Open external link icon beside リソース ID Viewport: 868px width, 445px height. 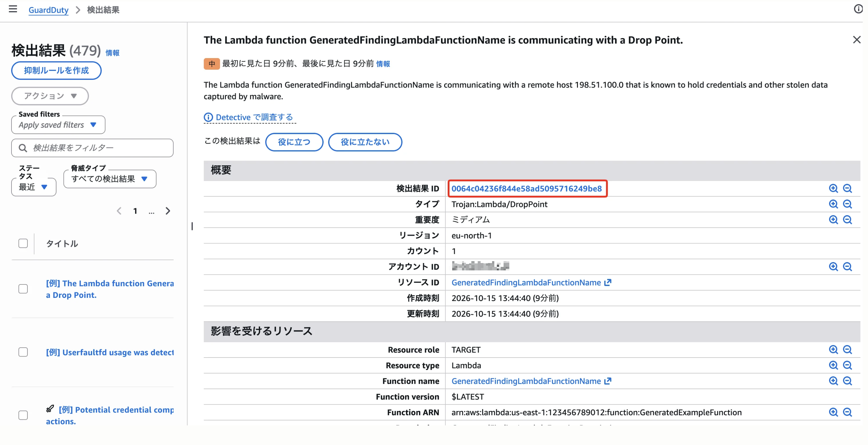(x=608, y=283)
